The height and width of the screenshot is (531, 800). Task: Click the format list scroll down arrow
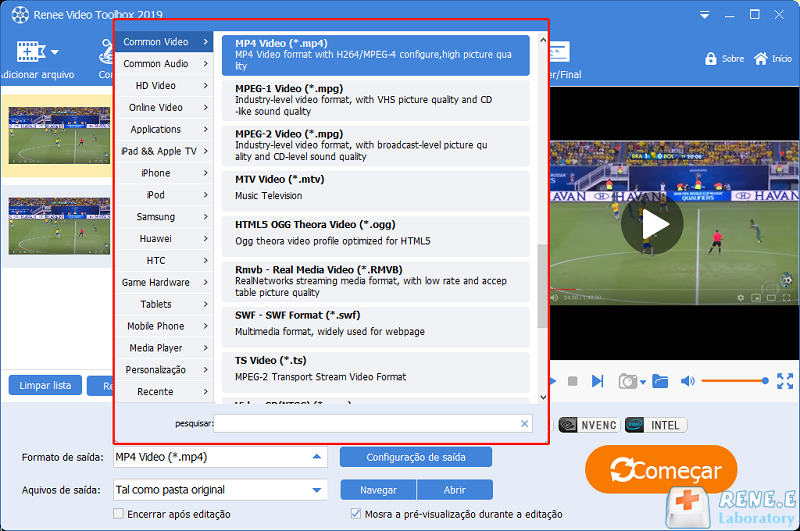543,397
